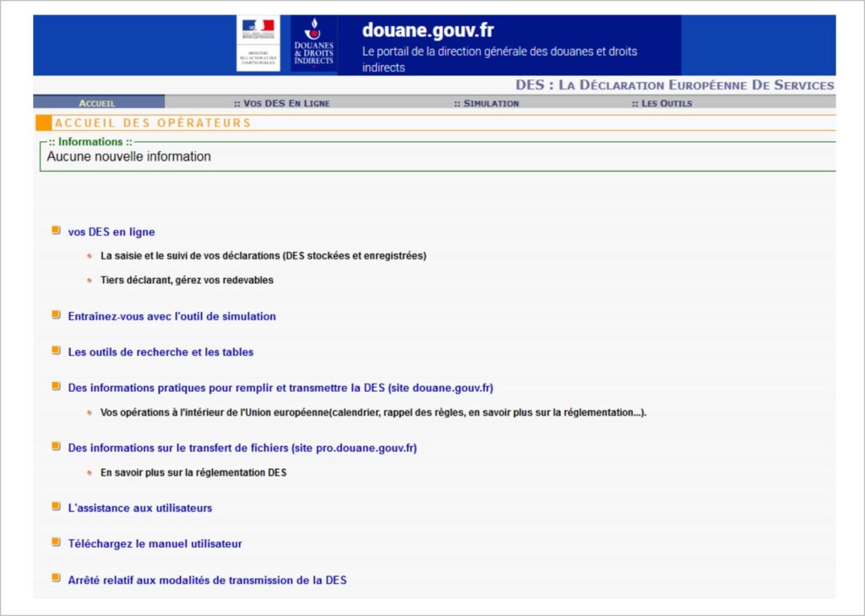The height and width of the screenshot is (616, 865).
Task: Download the user manual via Téléchargez link
Action: point(155,543)
